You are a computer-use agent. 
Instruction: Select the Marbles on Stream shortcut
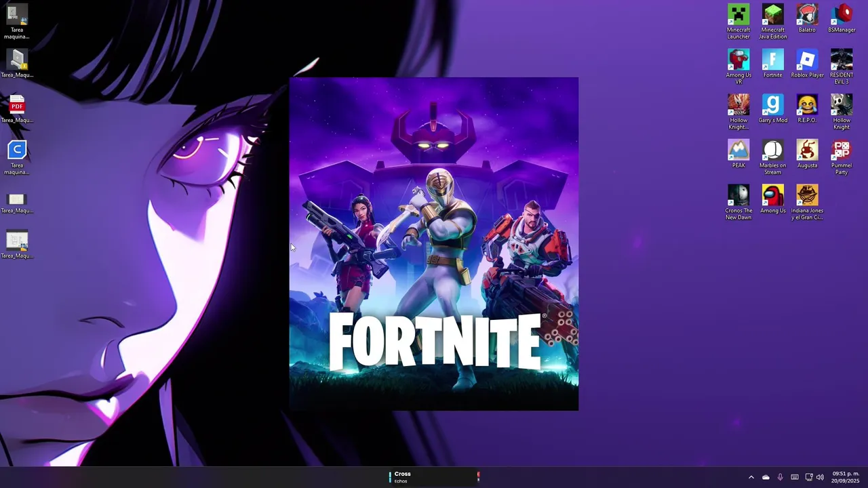pyautogui.click(x=773, y=157)
